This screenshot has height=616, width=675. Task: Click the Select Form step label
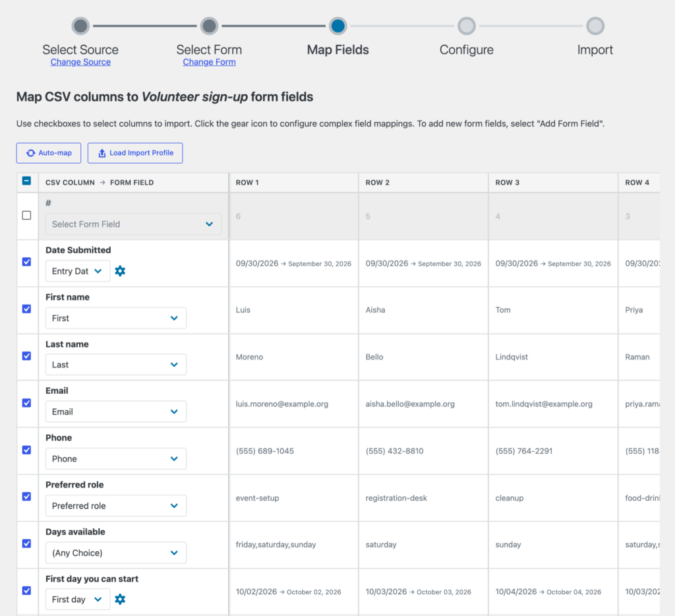click(x=209, y=49)
